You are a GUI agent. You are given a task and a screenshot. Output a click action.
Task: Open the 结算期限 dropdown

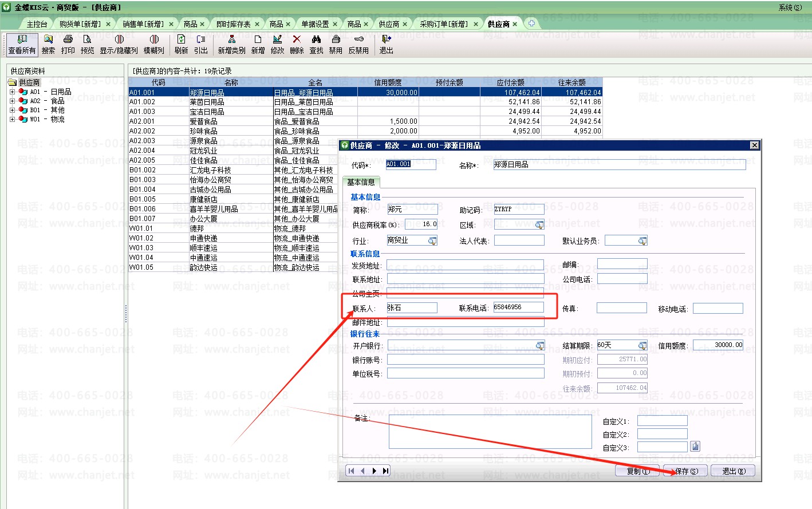(642, 345)
